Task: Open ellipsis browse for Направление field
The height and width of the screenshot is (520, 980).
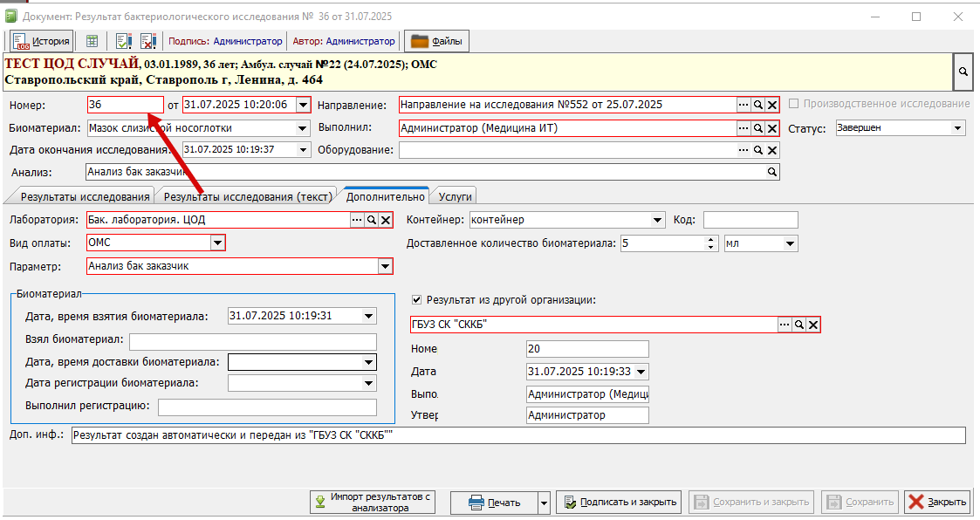Action: [x=744, y=105]
